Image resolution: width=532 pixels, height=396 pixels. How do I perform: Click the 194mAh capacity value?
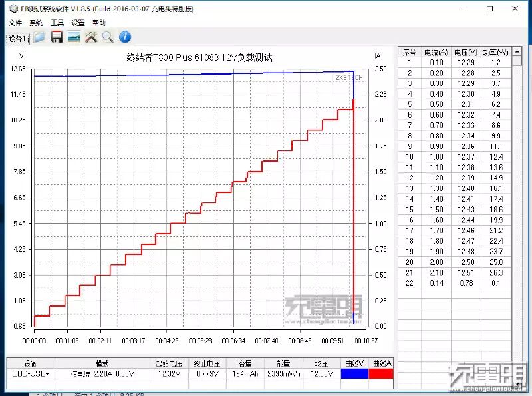tap(245, 374)
